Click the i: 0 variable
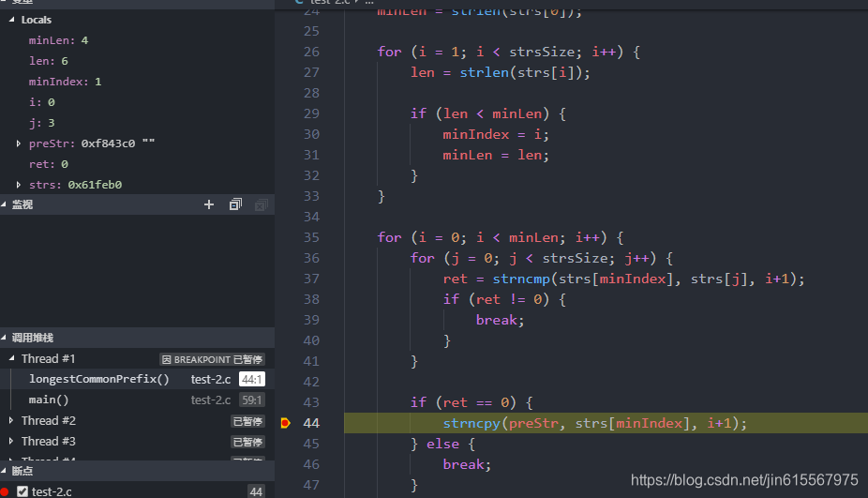 [x=42, y=102]
